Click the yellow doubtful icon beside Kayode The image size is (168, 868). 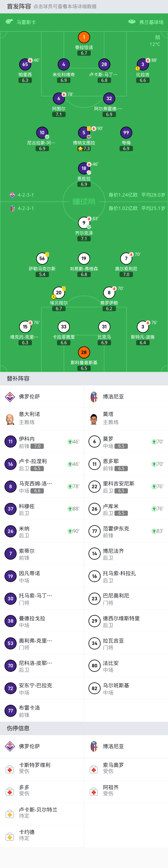point(10,837)
